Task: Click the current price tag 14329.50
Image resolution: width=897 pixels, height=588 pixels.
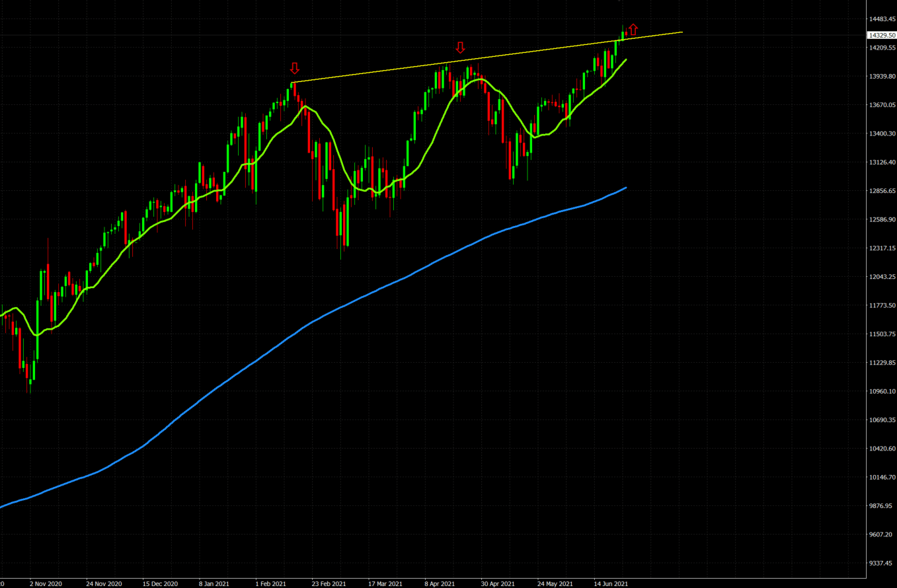Action: [882, 35]
